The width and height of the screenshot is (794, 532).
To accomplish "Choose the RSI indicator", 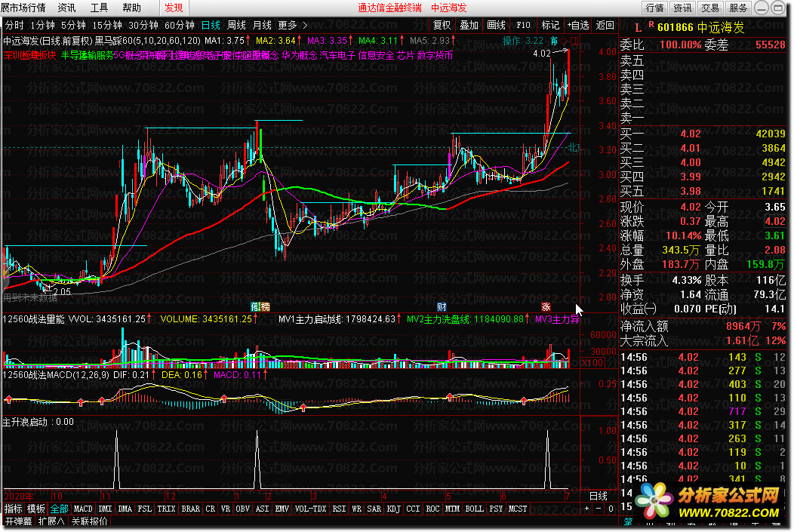I will point(340,509).
